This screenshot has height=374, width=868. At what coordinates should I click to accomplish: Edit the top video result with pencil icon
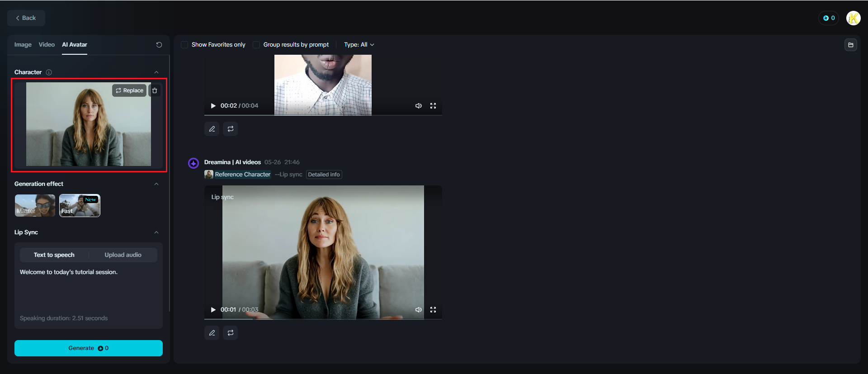[x=212, y=129]
